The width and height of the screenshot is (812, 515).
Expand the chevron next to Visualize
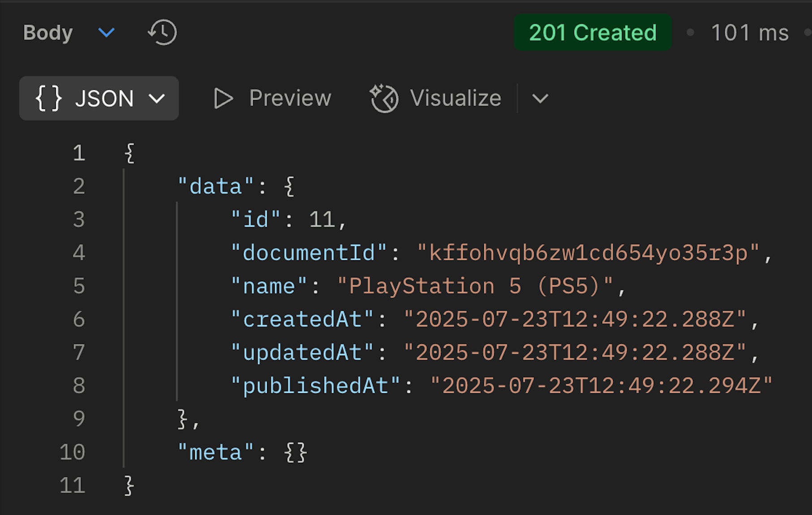click(540, 99)
